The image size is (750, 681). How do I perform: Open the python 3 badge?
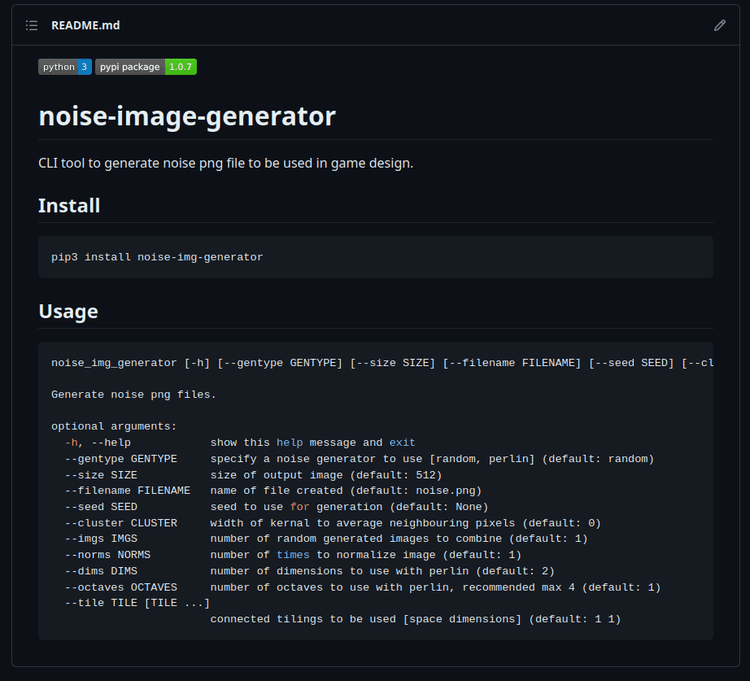(65, 67)
